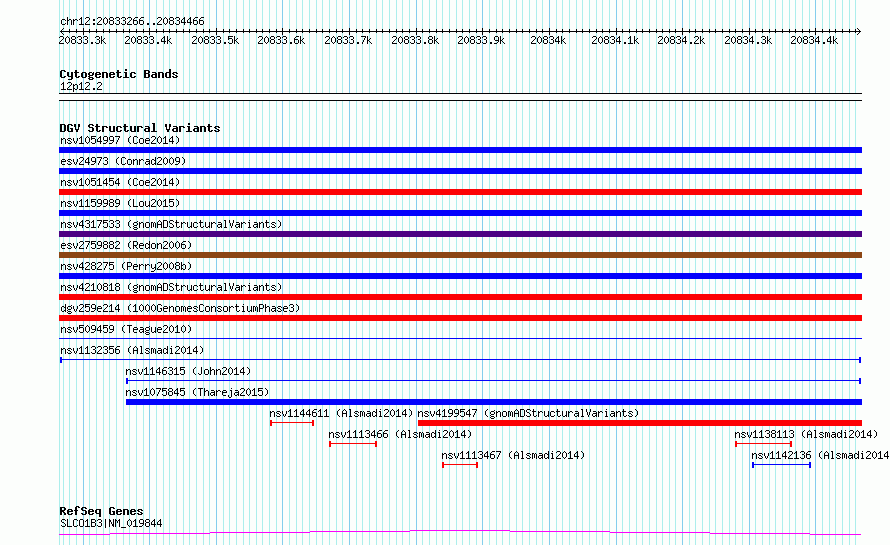Viewport: 890px width, 545px height.
Task: Select the red bar under dgv259e214
Action: 460,318
